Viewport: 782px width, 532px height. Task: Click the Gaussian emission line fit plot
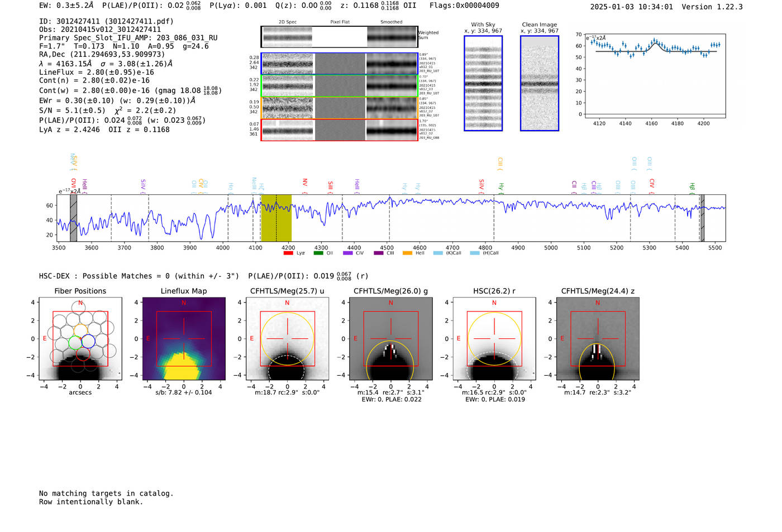click(655, 75)
